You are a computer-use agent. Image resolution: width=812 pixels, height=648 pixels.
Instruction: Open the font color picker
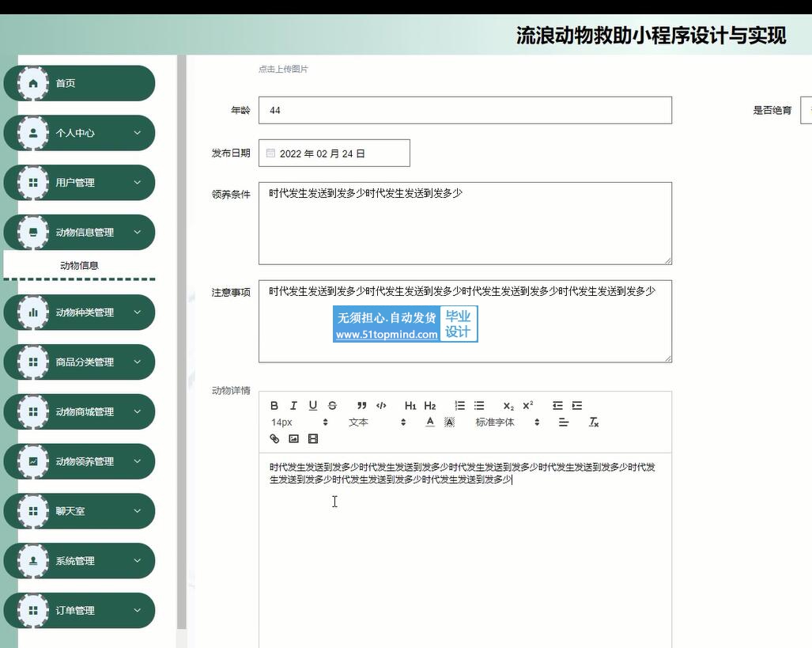pyautogui.click(x=430, y=422)
